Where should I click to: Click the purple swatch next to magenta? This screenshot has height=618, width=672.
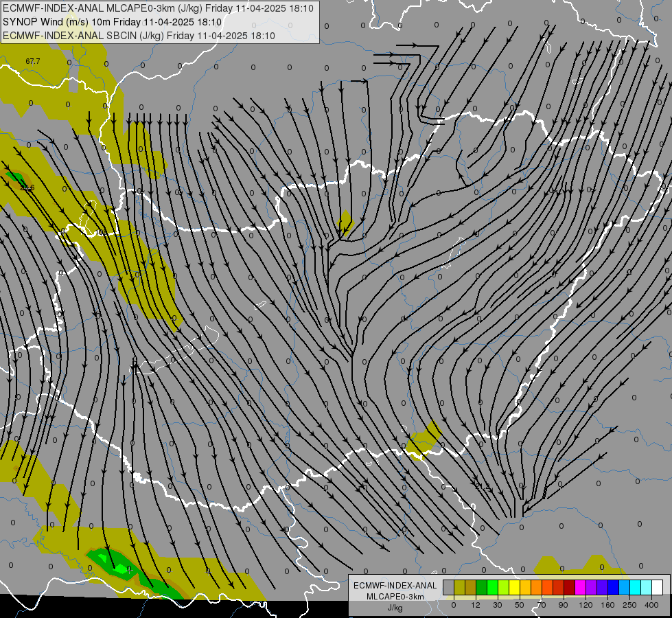592,587
